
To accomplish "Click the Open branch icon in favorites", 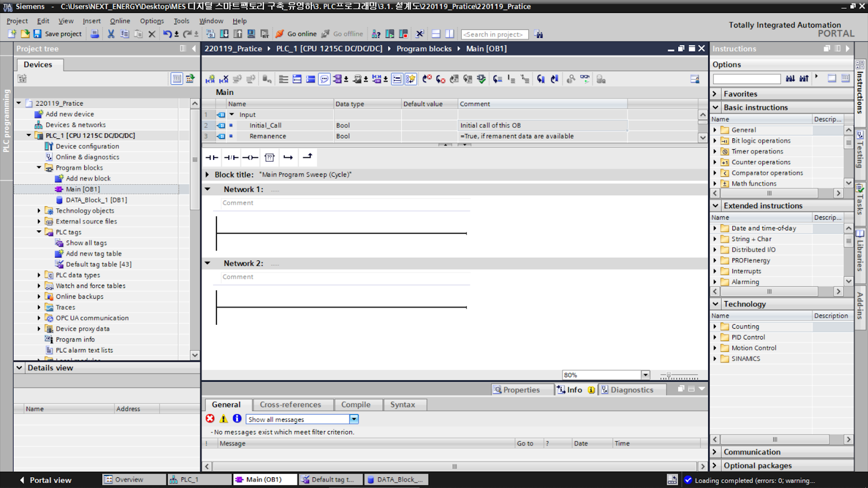I will (x=288, y=157).
